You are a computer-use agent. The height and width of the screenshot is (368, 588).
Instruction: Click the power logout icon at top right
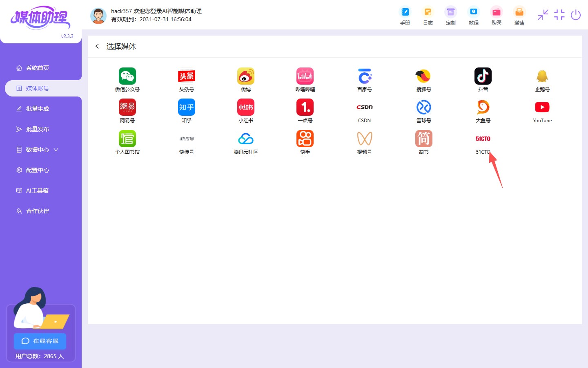click(x=575, y=15)
